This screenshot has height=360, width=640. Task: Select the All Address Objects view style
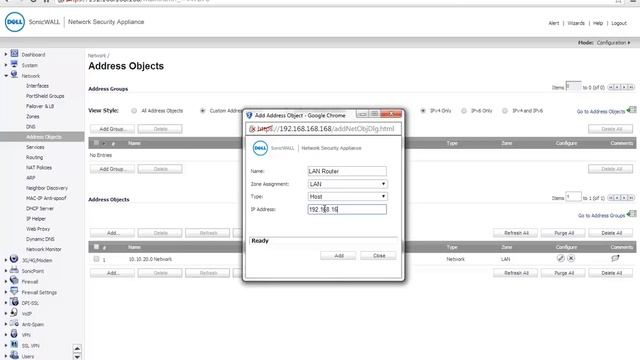click(x=134, y=111)
